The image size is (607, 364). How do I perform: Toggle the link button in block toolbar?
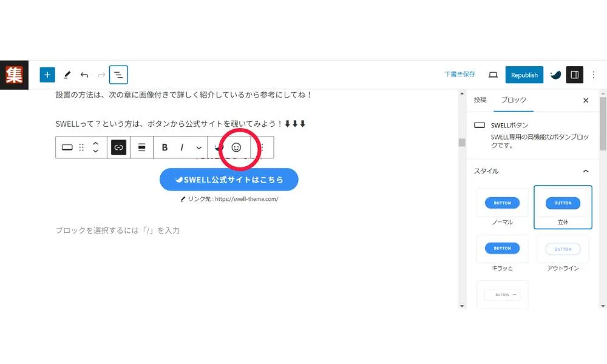coord(118,147)
